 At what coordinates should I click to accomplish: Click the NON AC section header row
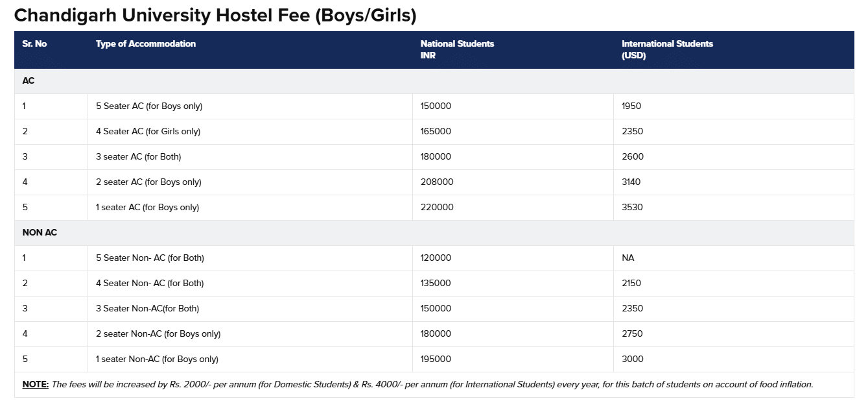pyautogui.click(x=434, y=232)
